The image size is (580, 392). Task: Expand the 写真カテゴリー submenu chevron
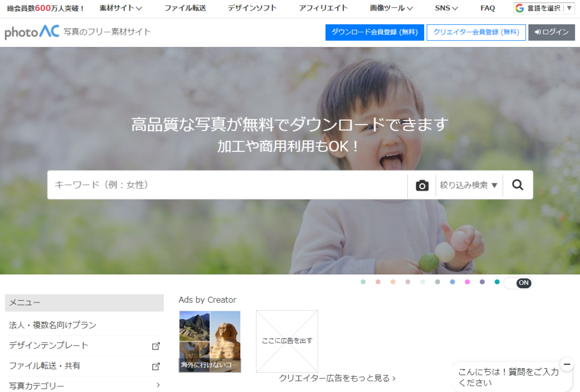(x=158, y=386)
